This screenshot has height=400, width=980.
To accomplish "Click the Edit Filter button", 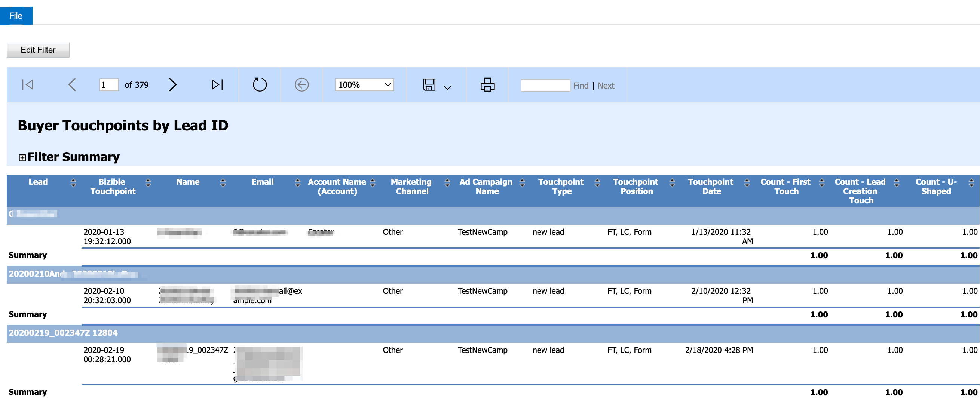I will (38, 49).
